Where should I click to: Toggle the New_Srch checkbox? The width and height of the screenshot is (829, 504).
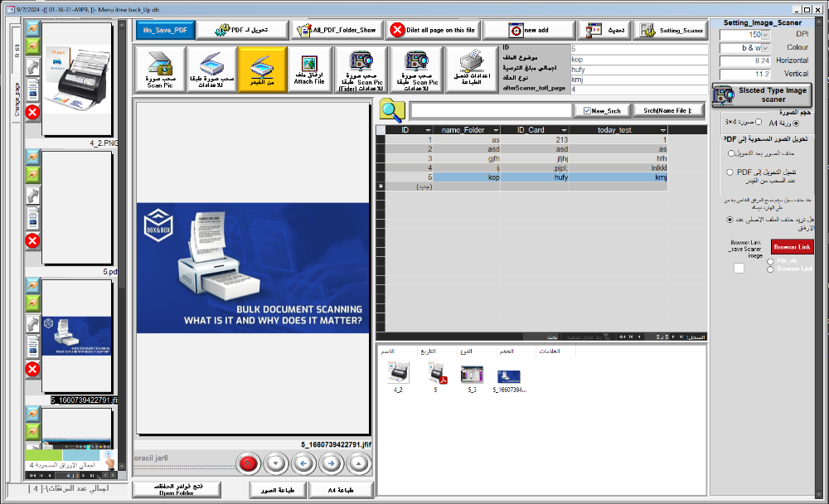point(587,110)
